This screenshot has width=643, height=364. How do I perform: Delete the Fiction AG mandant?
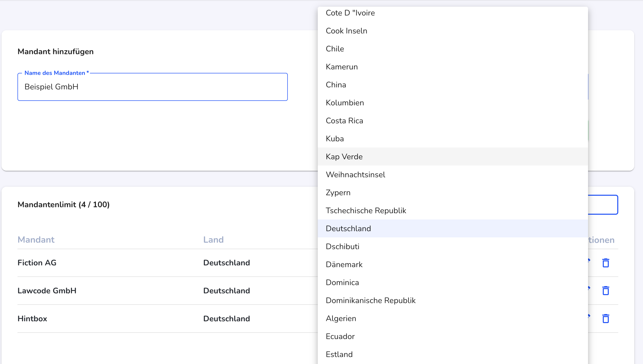[606, 263]
